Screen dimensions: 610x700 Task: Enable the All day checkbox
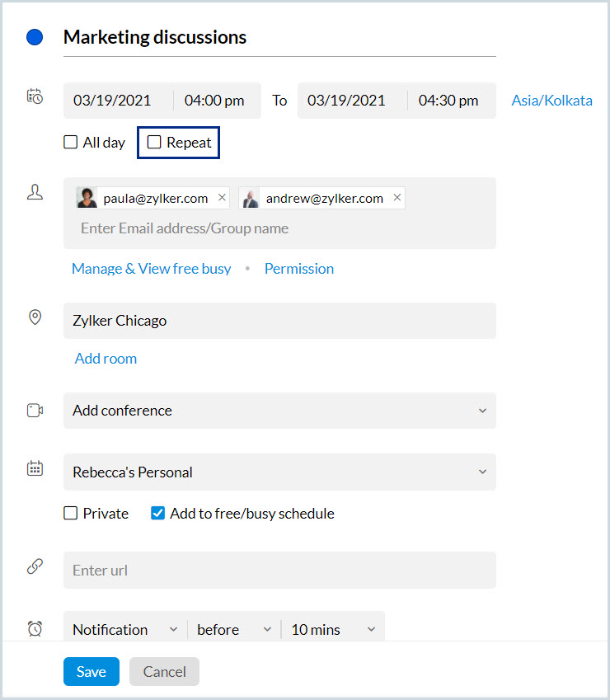pyautogui.click(x=71, y=143)
